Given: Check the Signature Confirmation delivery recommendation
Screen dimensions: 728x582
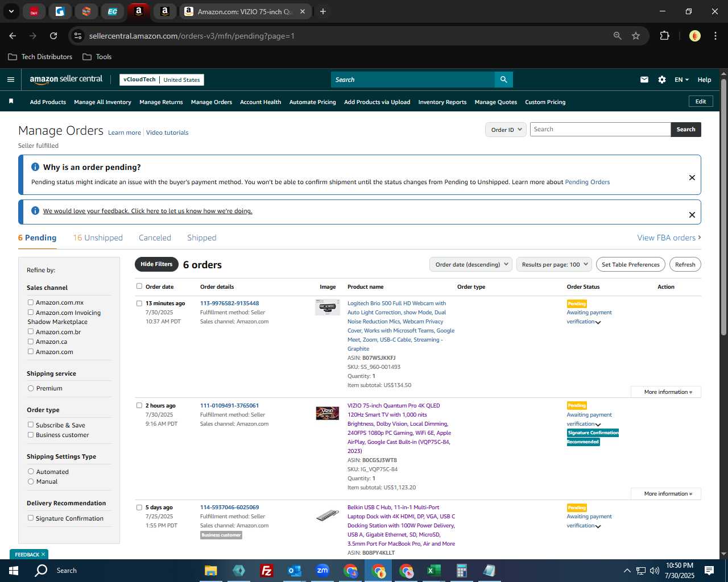Looking at the screenshot, I should [x=31, y=518].
